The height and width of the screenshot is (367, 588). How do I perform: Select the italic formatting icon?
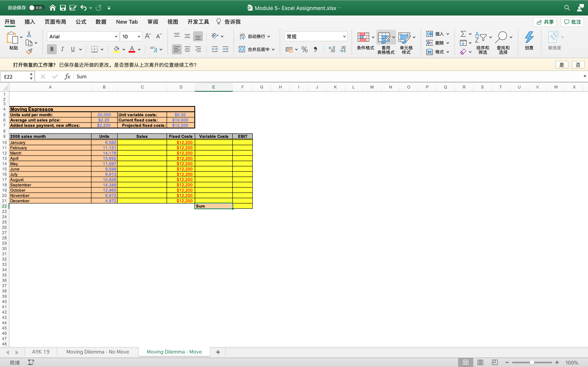pos(62,49)
